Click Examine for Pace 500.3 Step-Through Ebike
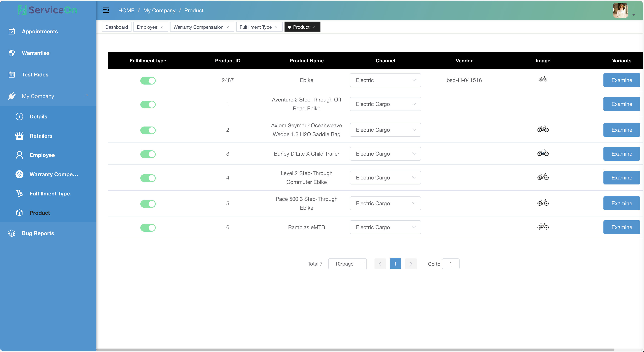The height and width of the screenshot is (352, 644). click(622, 203)
